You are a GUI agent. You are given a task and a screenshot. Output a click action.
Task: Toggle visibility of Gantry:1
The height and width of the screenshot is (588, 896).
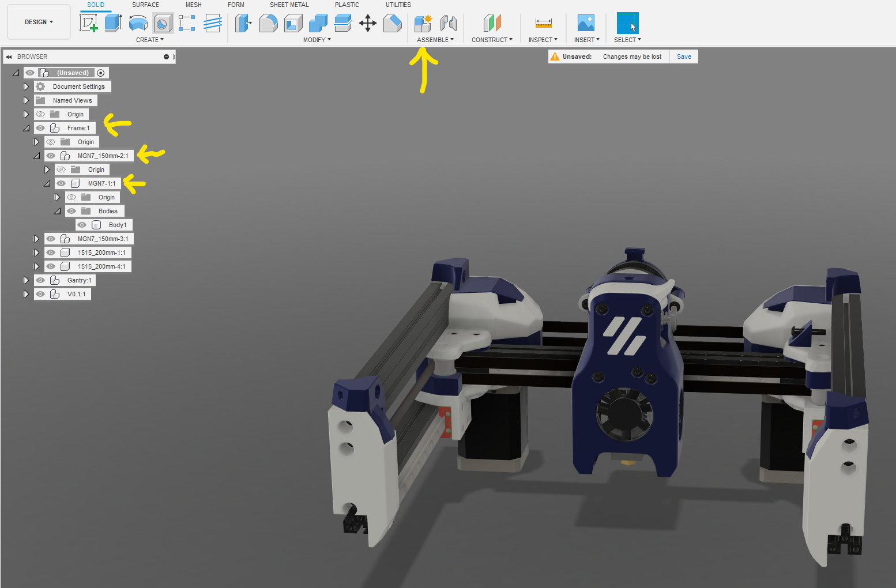click(40, 280)
